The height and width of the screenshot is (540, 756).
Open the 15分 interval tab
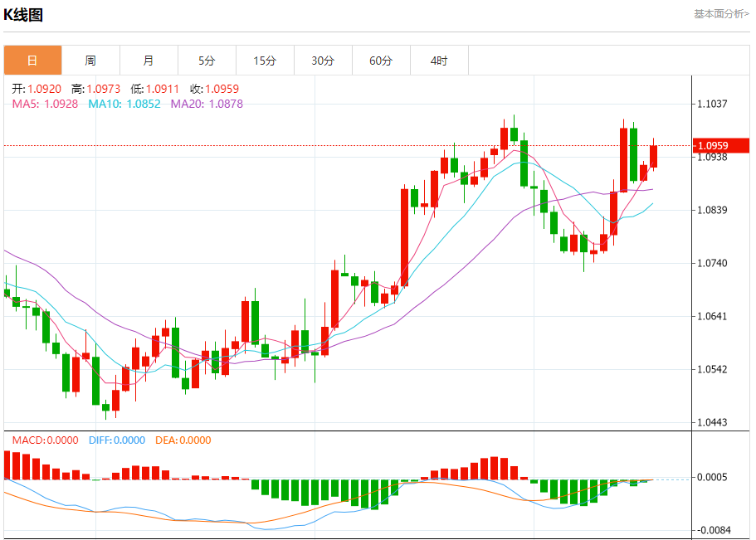click(x=265, y=61)
